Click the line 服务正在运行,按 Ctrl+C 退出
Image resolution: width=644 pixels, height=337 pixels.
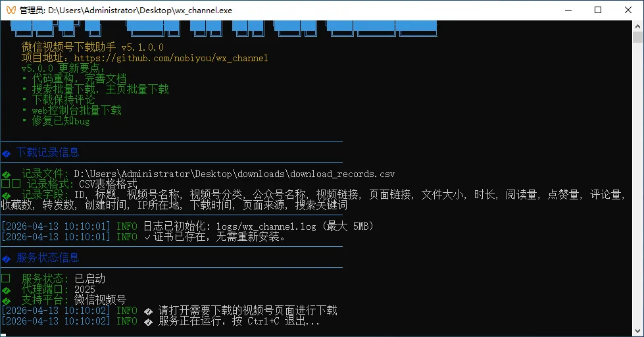coord(239,321)
